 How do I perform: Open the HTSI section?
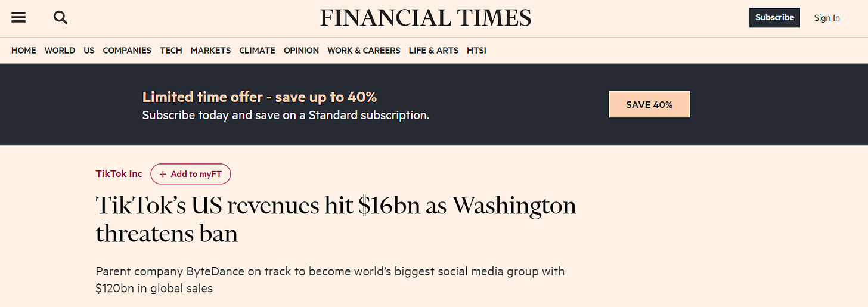(x=476, y=51)
